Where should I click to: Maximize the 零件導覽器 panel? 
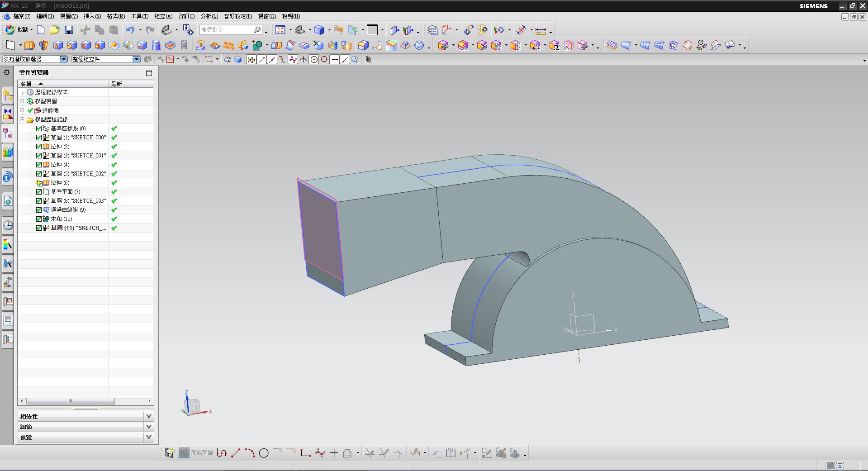point(149,73)
